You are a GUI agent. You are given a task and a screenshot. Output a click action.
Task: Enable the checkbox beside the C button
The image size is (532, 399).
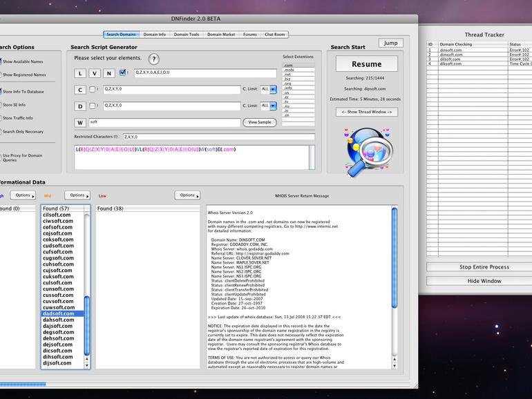click(x=91, y=89)
